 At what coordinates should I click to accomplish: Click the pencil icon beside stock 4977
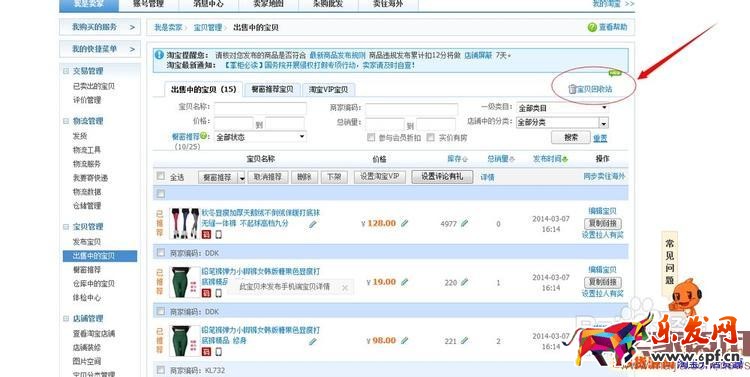click(464, 223)
